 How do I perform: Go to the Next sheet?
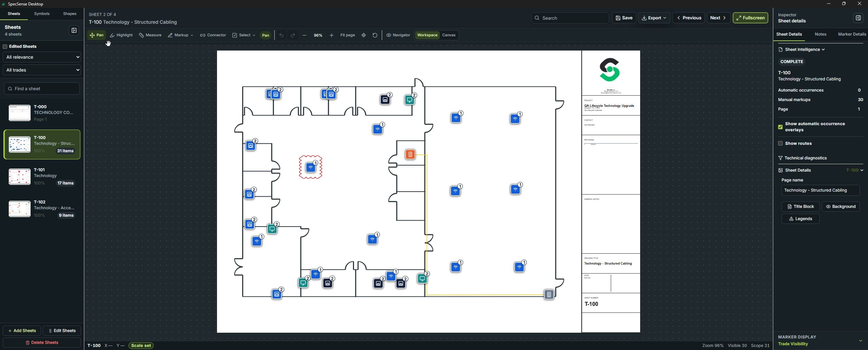coord(718,18)
